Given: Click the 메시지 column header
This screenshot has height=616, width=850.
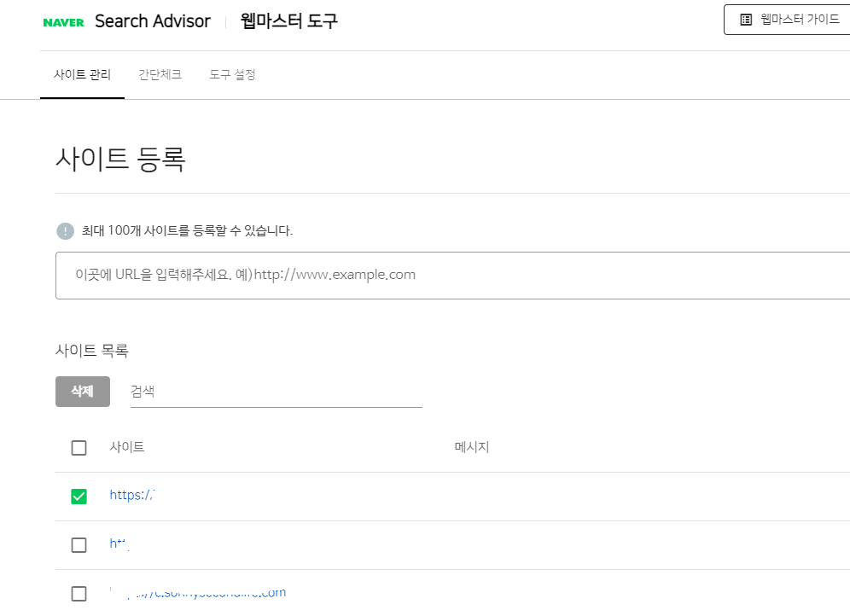Looking at the screenshot, I should 470,447.
